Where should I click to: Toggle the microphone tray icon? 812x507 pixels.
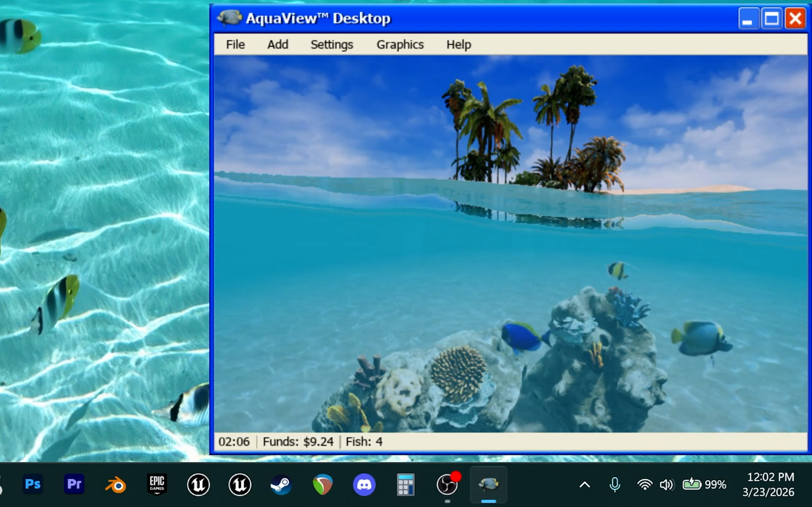[615, 485]
